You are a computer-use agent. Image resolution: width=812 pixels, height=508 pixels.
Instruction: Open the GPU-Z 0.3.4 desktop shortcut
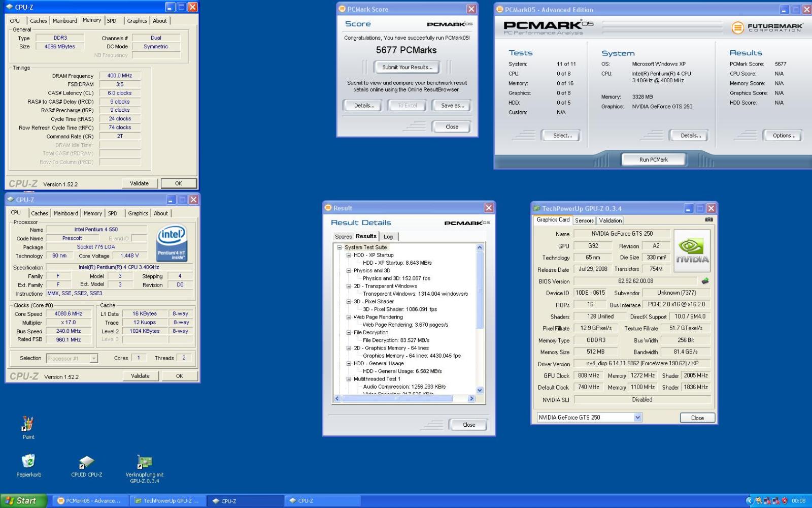145,468
